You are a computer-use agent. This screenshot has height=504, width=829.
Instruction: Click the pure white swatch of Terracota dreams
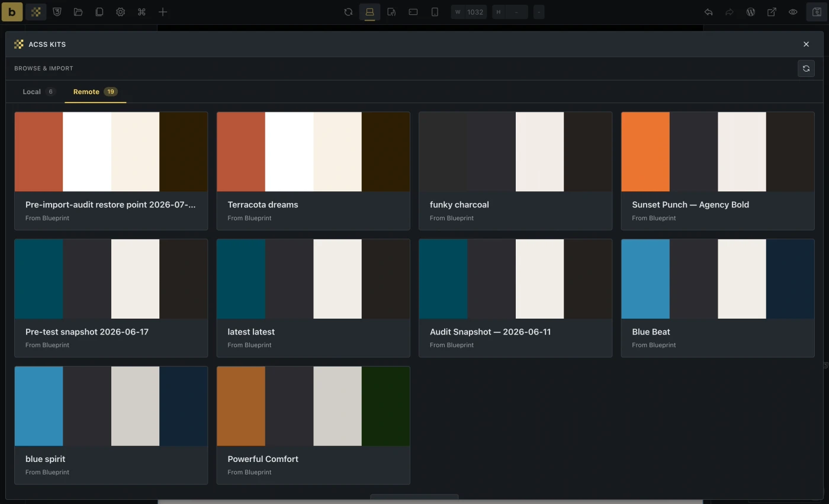[289, 152]
